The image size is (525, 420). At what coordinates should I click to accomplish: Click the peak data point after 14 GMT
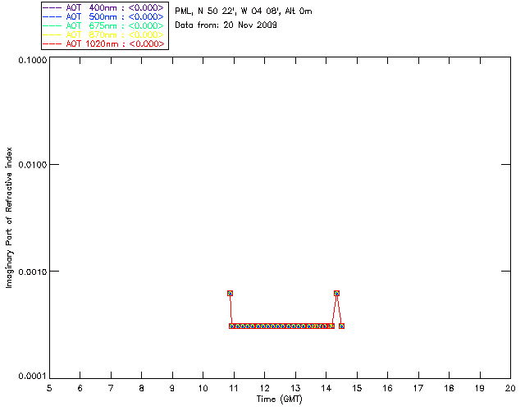(337, 293)
